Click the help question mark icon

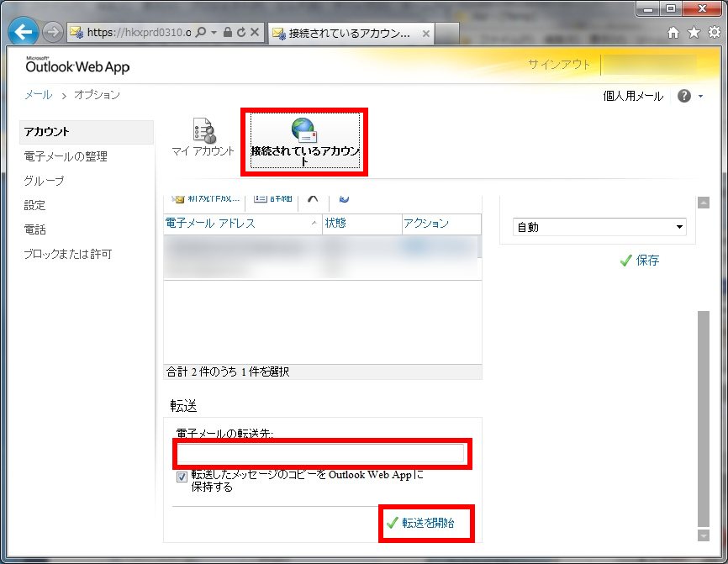[684, 96]
